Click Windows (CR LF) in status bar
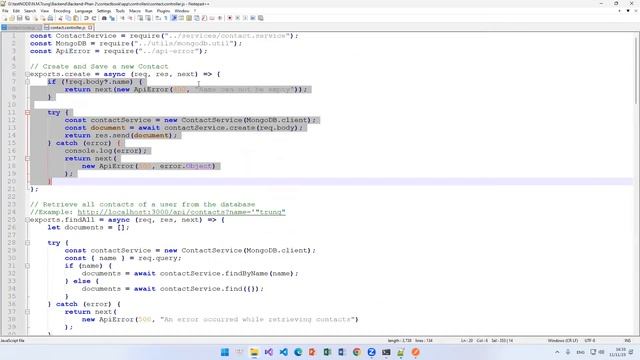Image resolution: width=640 pixels, height=360 pixels. coord(562,340)
